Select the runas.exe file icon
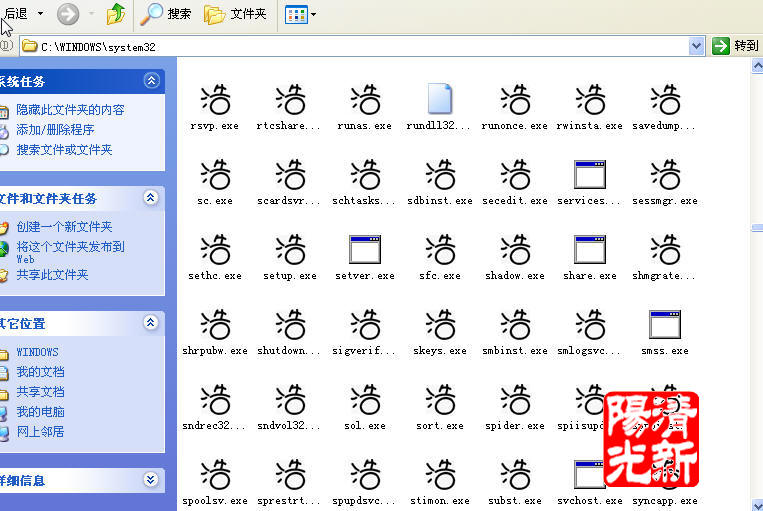The image size is (763, 511). pyautogui.click(x=365, y=99)
